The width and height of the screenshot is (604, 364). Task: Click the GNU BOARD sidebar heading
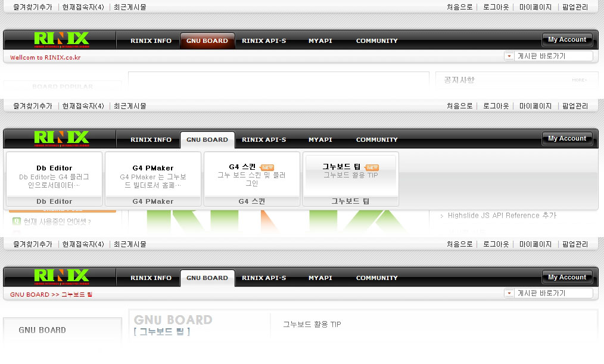[x=42, y=330]
